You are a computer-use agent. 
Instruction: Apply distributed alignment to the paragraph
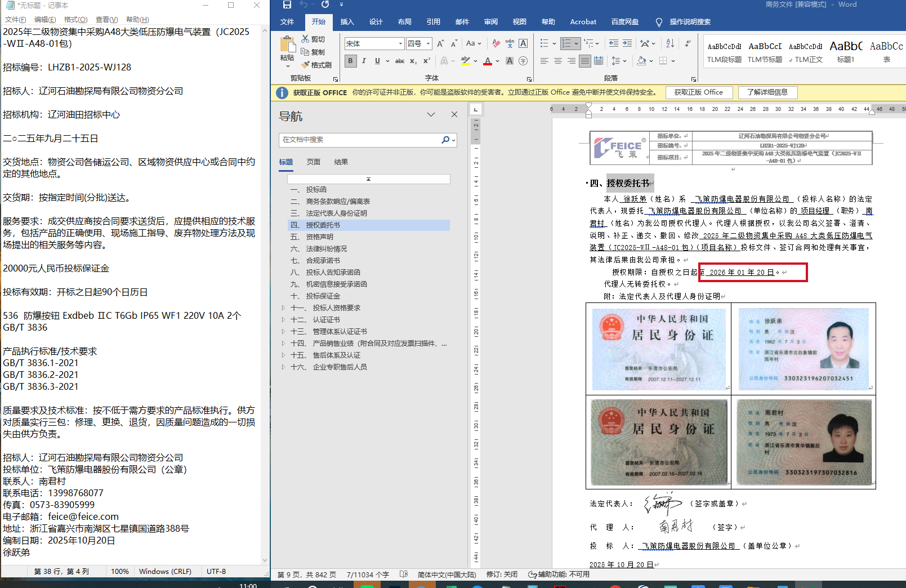(x=599, y=61)
